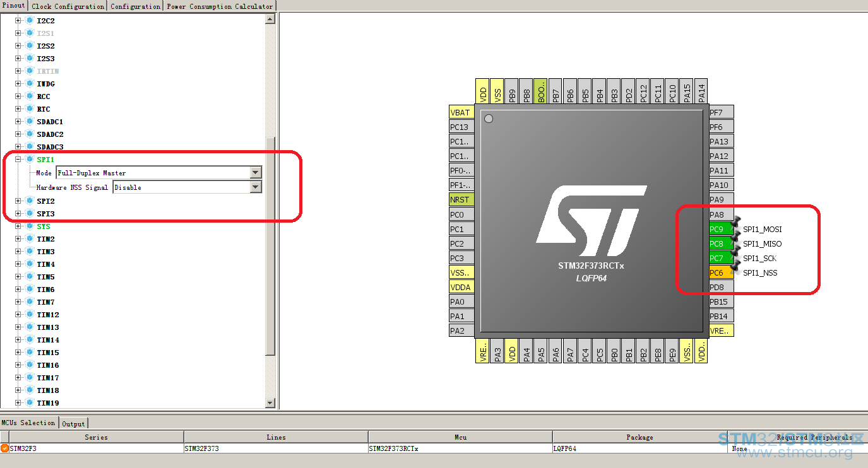The height and width of the screenshot is (468, 868).
Task: Click the peripheral tree scrollbar thumb
Action: click(x=270, y=246)
